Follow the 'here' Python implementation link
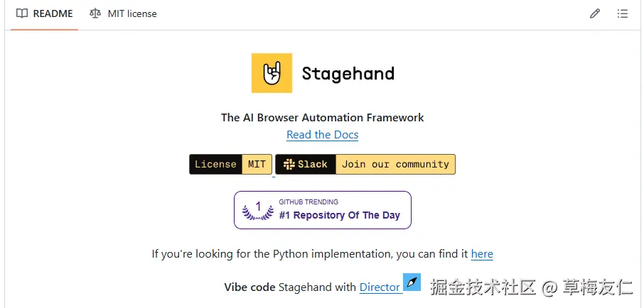644x308 pixels. point(482,254)
